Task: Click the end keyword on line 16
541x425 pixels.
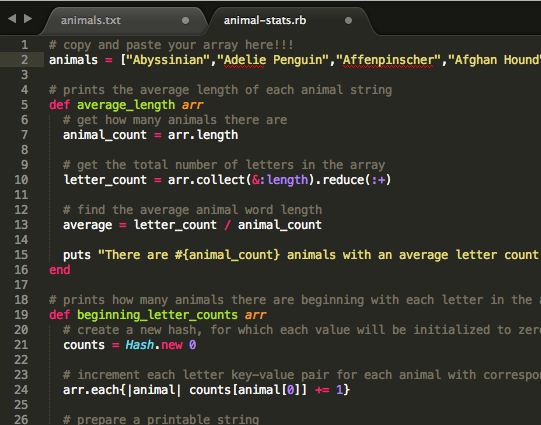Action: pyautogui.click(x=60, y=270)
